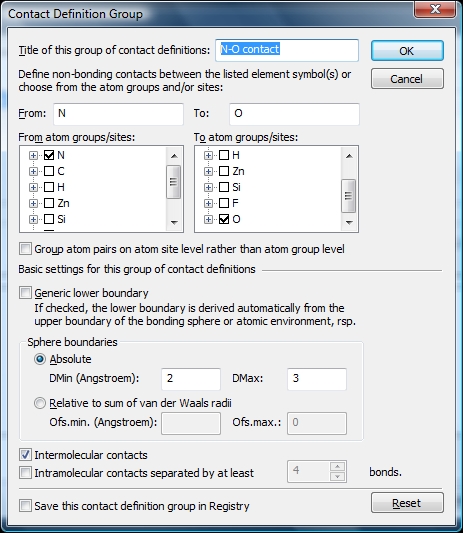The image size is (463, 533).
Task: Increase bonds count with up arrow
Action: coord(337,466)
